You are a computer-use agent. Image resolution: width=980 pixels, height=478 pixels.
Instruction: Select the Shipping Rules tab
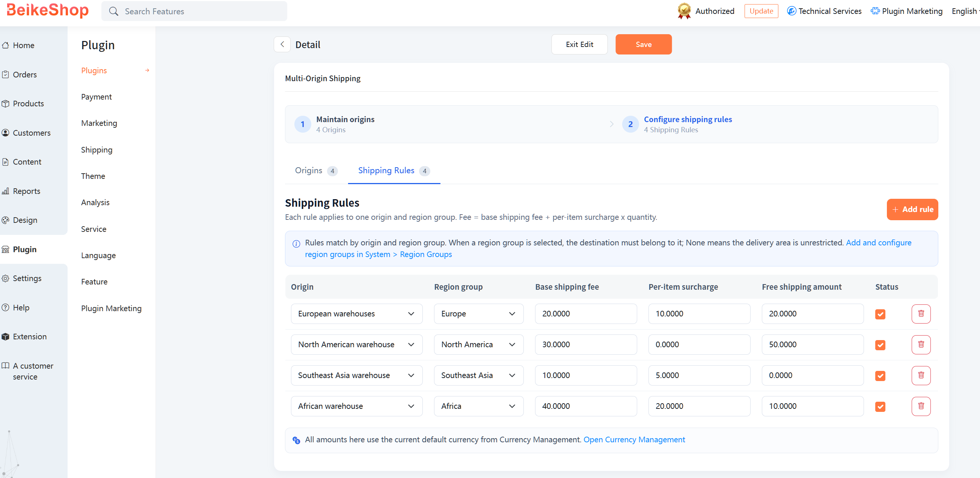394,171
